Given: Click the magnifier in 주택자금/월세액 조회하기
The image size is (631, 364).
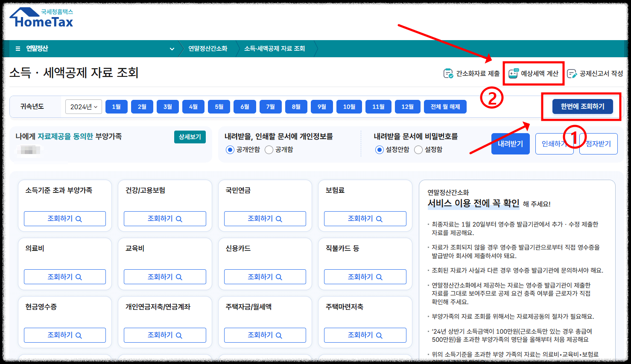Looking at the screenshot, I should tap(280, 335).
